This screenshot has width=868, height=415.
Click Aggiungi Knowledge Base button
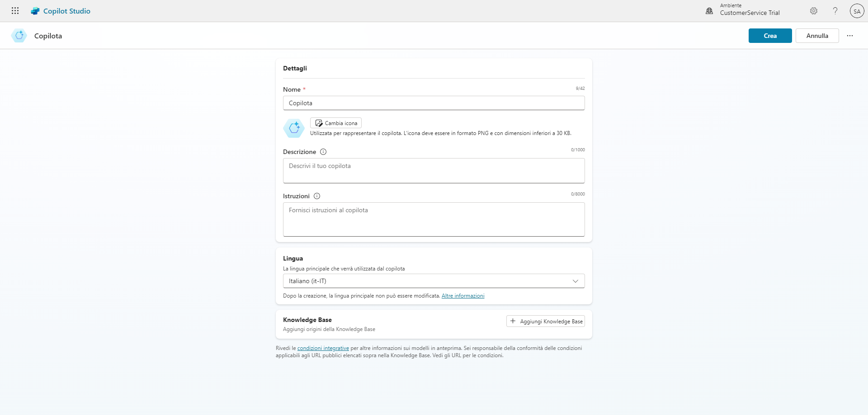(546, 321)
